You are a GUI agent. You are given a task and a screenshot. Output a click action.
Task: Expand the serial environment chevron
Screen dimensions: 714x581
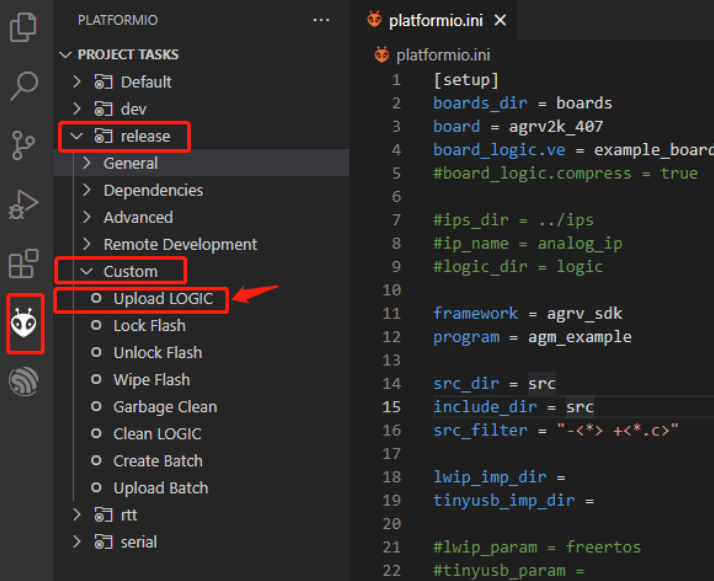77,542
